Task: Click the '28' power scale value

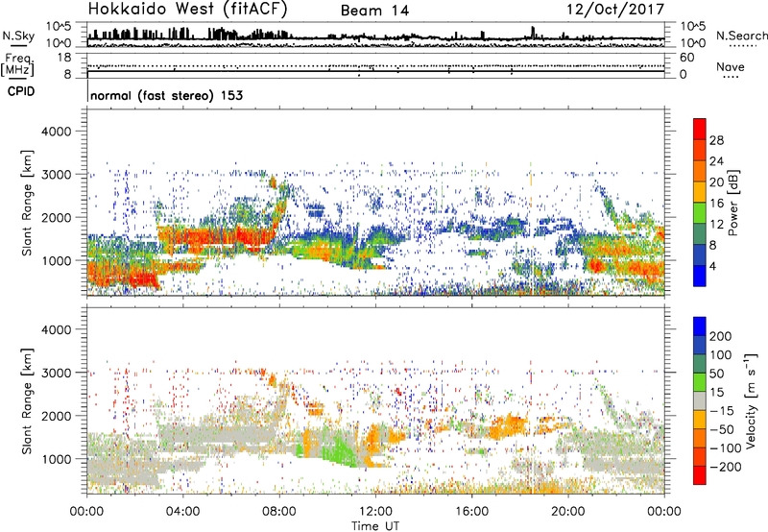Action: click(x=716, y=140)
